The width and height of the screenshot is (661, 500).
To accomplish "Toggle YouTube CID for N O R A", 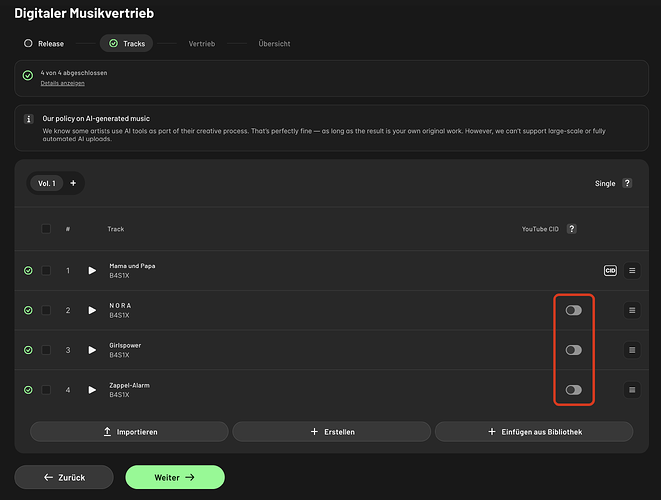I will [574, 310].
